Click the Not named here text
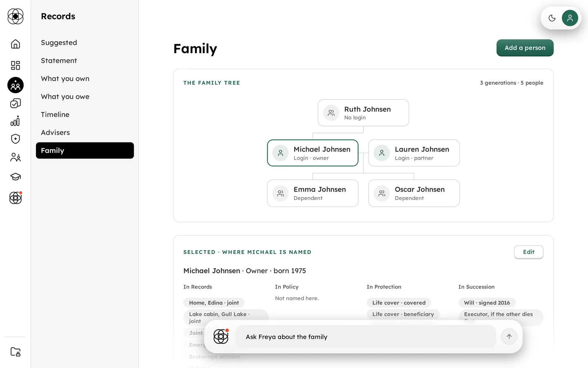The height and width of the screenshot is (368, 588). pos(297,298)
